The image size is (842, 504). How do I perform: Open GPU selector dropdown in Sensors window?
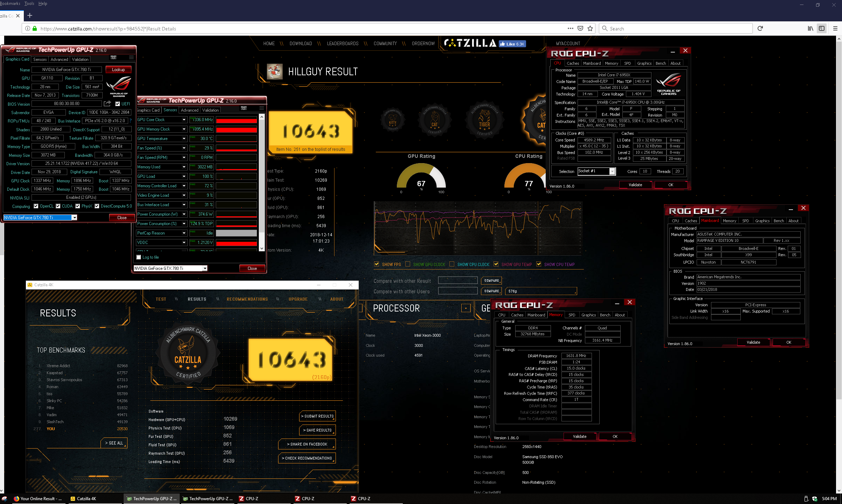coord(205,268)
